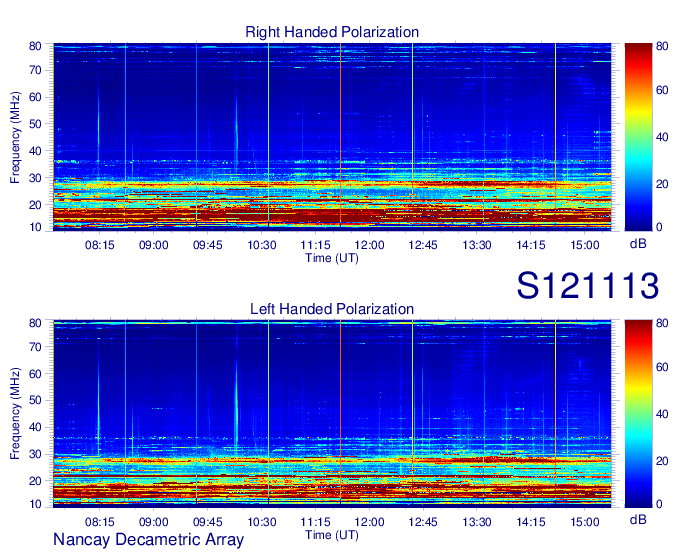Click the 09:45 tick label on bottom plot
The width and height of the screenshot is (680, 552).
207,522
